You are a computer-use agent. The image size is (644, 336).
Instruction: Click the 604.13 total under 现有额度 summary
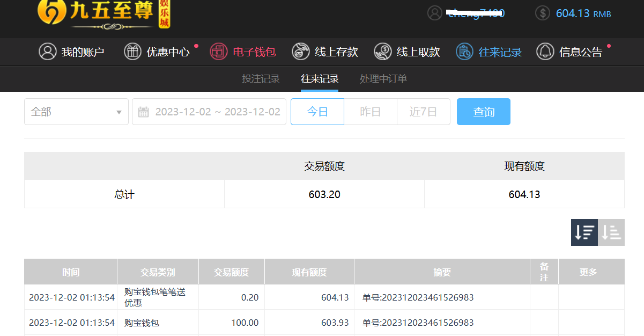pyautogui.click(x=524, y=194)
